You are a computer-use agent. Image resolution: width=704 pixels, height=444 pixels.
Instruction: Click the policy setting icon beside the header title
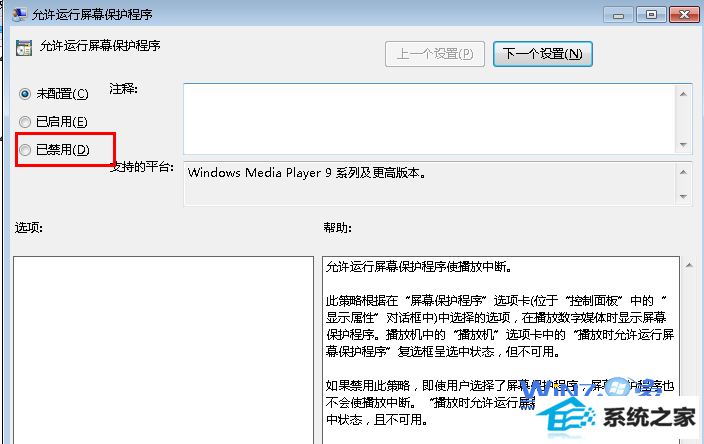pos(21,47)
